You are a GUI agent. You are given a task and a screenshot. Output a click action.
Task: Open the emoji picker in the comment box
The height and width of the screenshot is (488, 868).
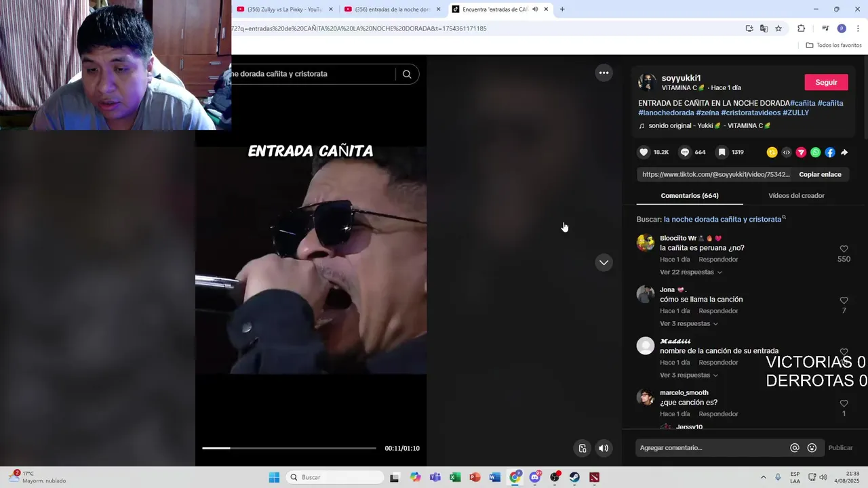(812, 448)
